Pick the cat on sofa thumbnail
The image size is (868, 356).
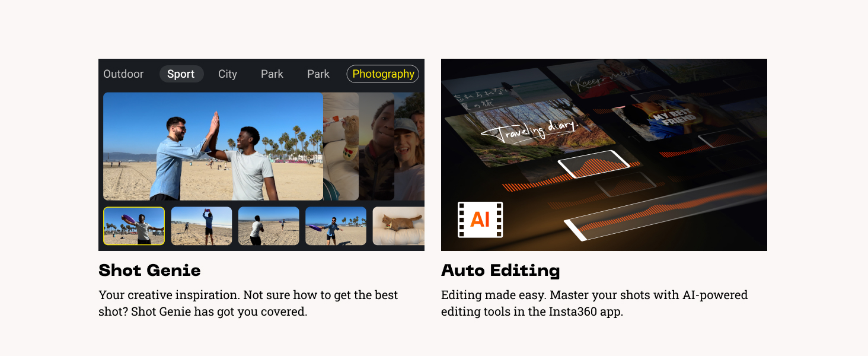click(x=398, y=226)
